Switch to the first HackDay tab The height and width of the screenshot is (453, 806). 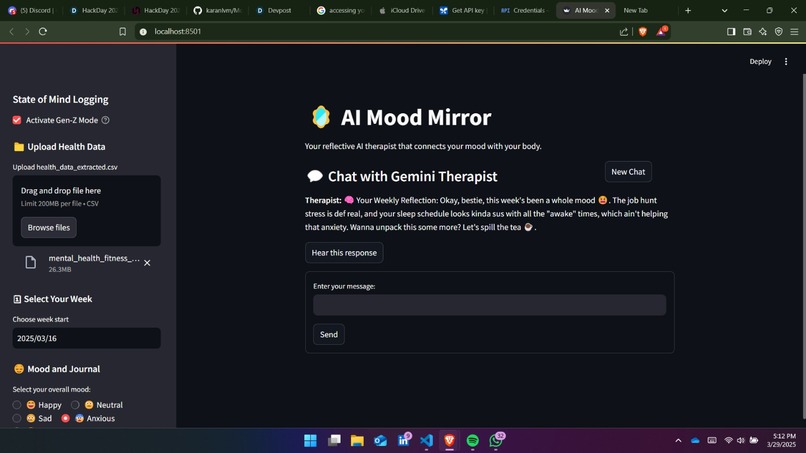coord(94,10)
